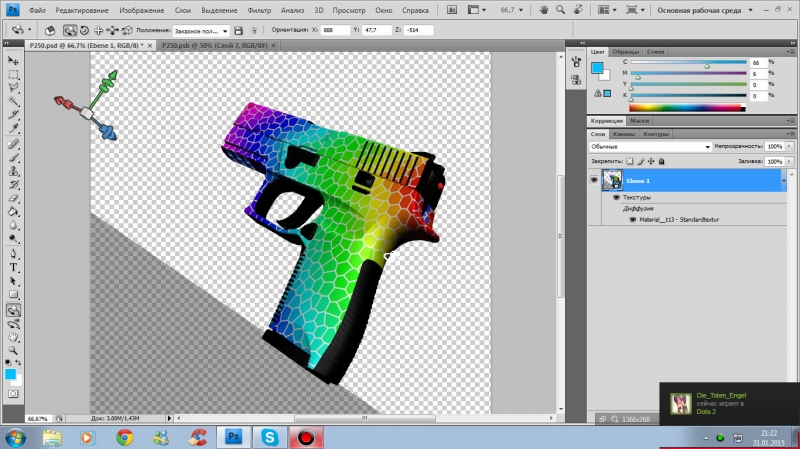The width and height of the screenshot is (800, 449).
Task: Select the Rectangular Marquee tool
Action: (13, 74)
